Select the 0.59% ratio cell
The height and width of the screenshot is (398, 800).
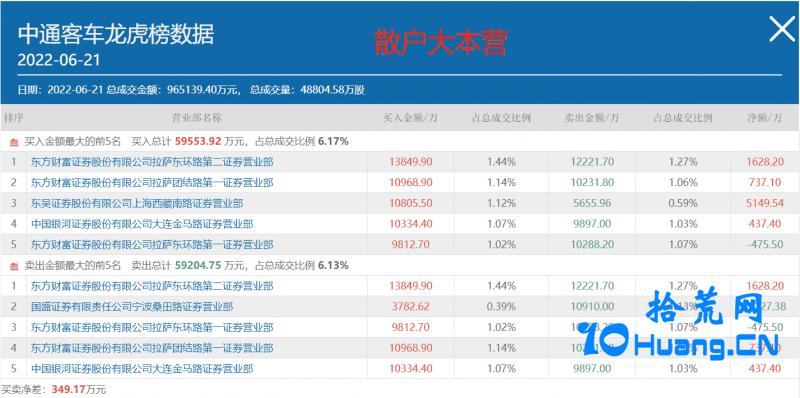point(683,203)
